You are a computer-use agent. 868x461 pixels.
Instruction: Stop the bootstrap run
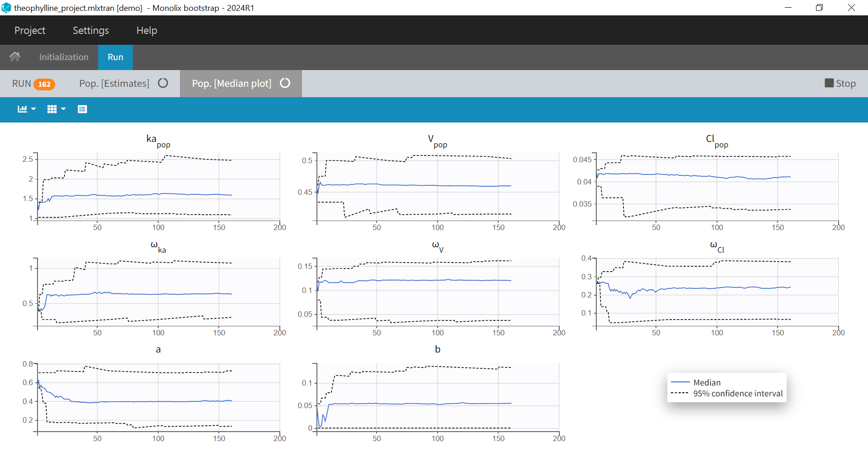tap(840, 83)
